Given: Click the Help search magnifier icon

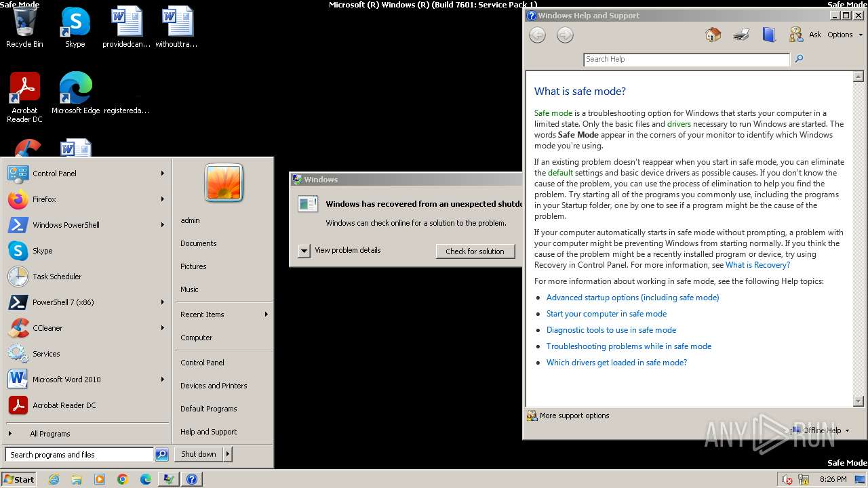Looking at the screenshot, I should coord(799,59).
